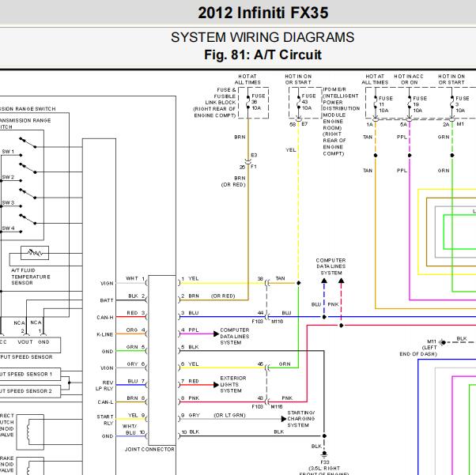
Task: Click the IPDM E/R module description text
Action: 341,122
